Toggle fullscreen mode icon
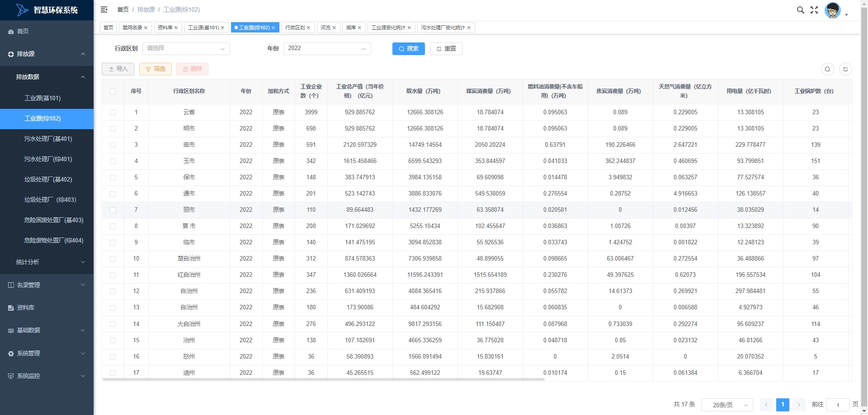Image resolution: width=868 pixels, height=415 pixels. (x=814, y=10)
